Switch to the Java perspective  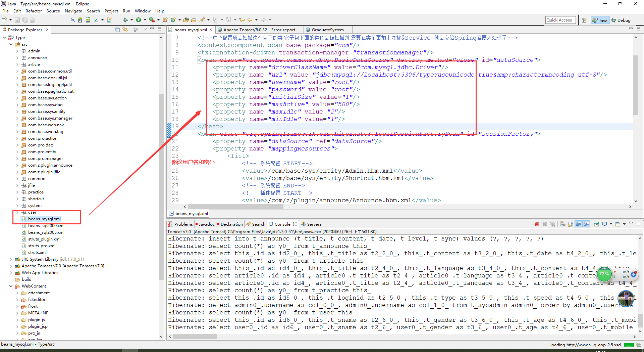tap(600, 20)
